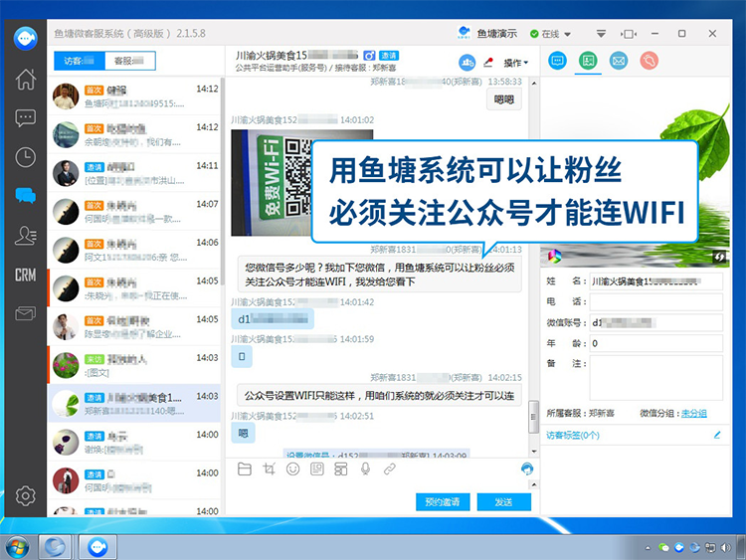Select the screenshot crop tool

(x=269, y=469)
